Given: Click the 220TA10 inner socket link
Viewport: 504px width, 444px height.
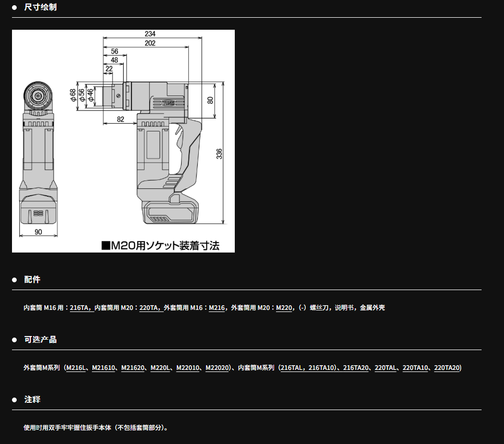Looking at the screenshot, I should (415, 368).
